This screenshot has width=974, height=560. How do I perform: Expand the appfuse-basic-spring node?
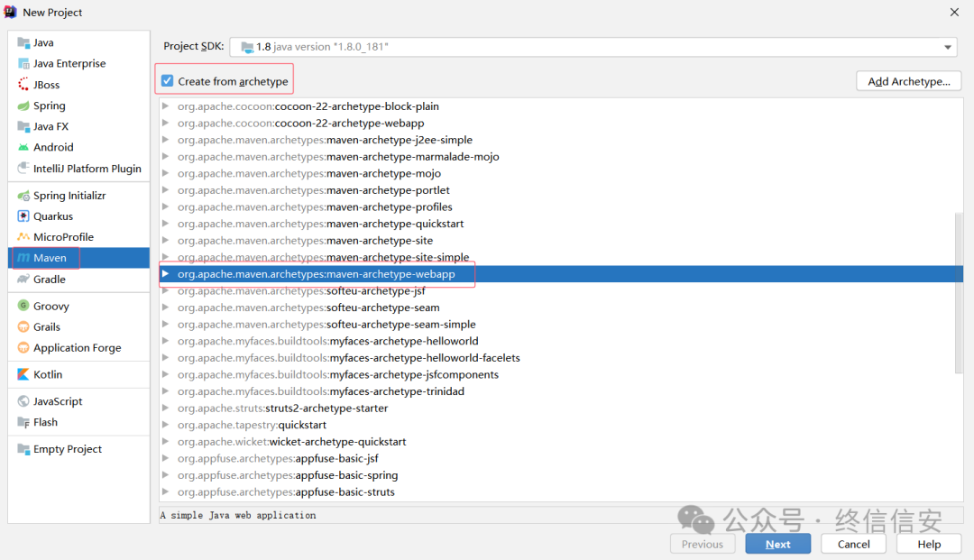point(165,475)
